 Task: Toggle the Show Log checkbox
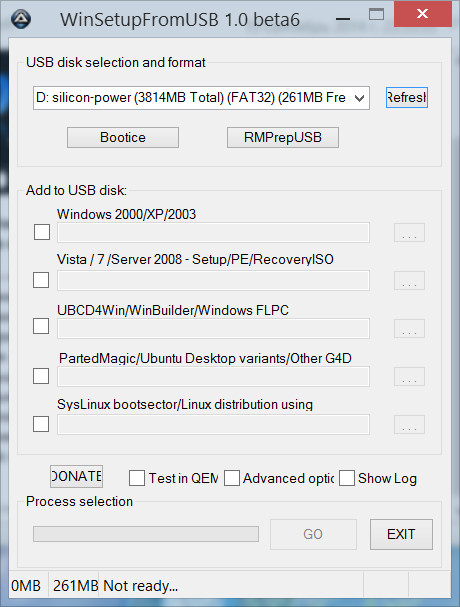(x=347, y=478)
